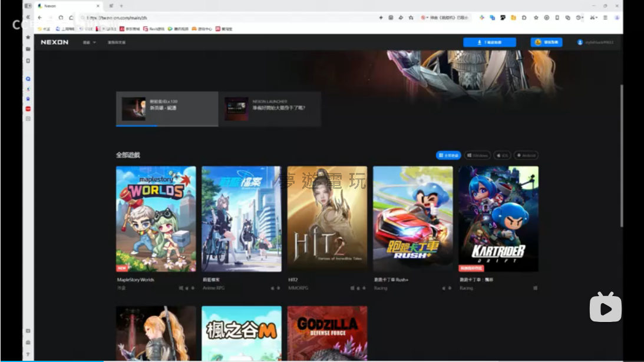This screenshot has width=644, height=362.
Task: Bookmark this page with star icon
Action: click(x=411, y=18)
